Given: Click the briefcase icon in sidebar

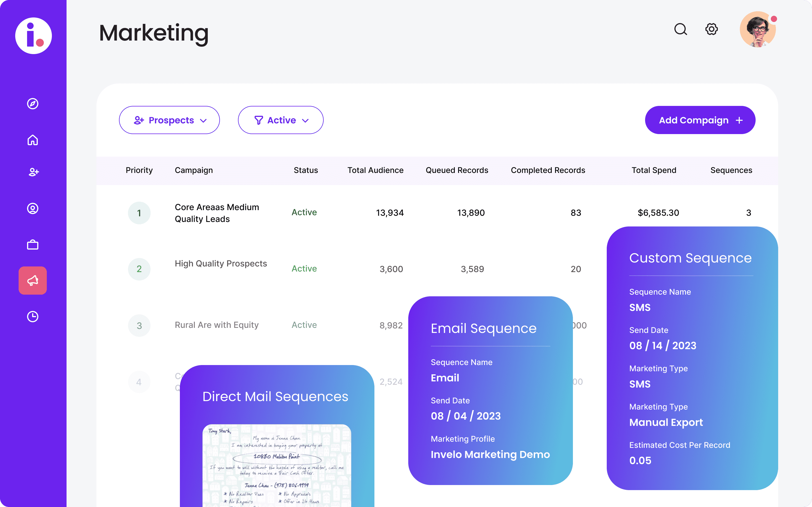Looking at the screenshot, I should 32,245.
